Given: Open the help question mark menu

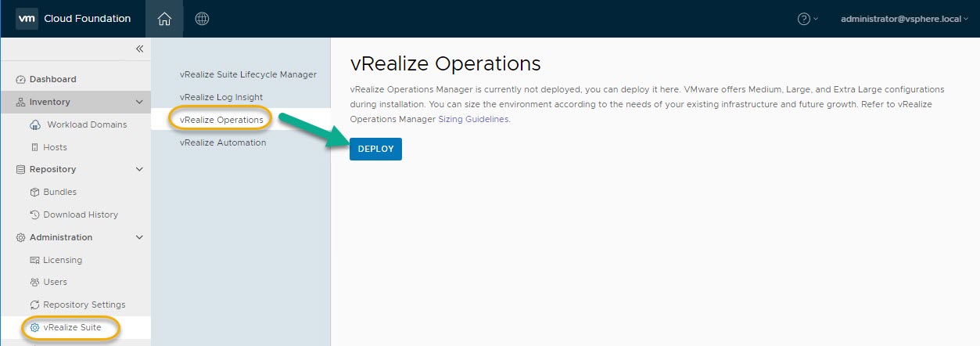Looking at the screenshot, I should (807, 19).
